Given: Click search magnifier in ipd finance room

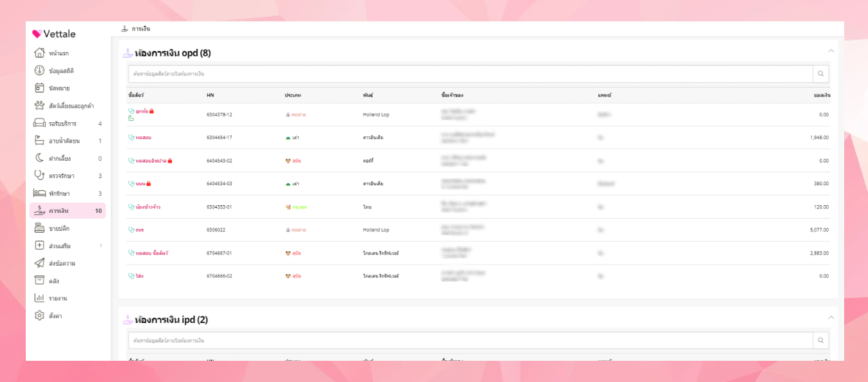Looking at the screenshot, I should click(820, 340).
